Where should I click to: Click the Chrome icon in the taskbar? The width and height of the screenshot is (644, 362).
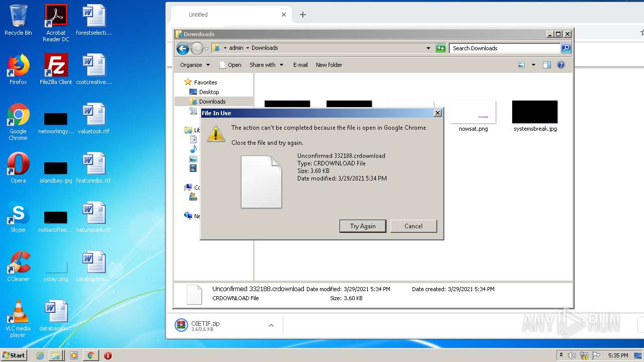click(x=91, y=355)
